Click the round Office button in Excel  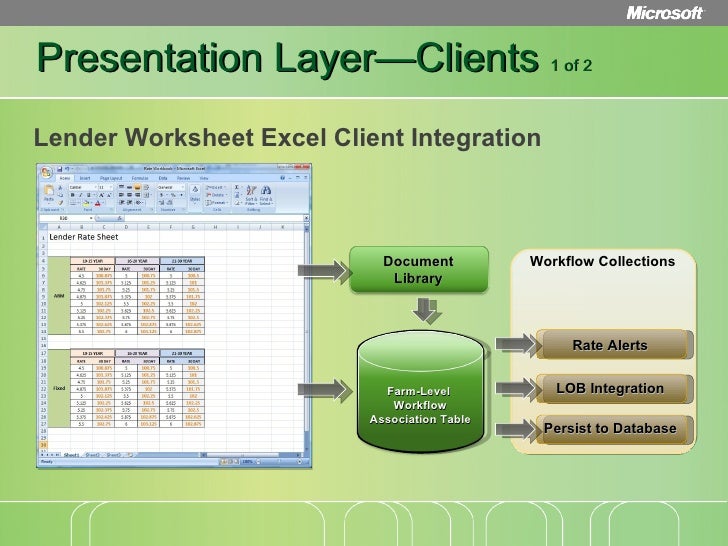(46, 172)
